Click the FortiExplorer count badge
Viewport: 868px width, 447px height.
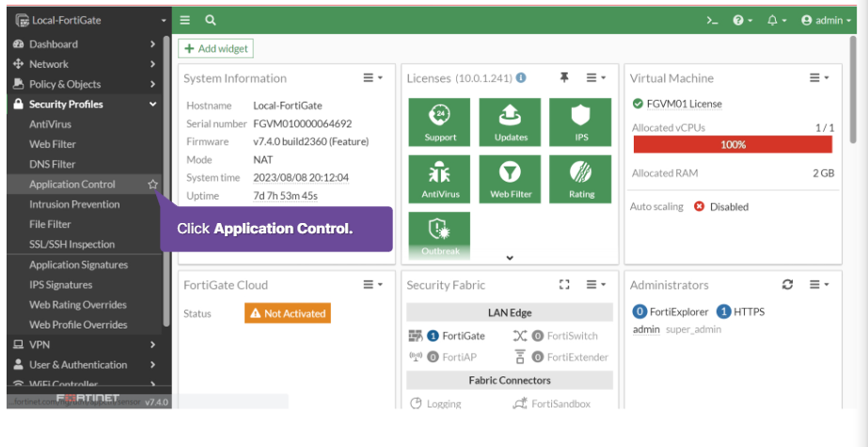639,311
